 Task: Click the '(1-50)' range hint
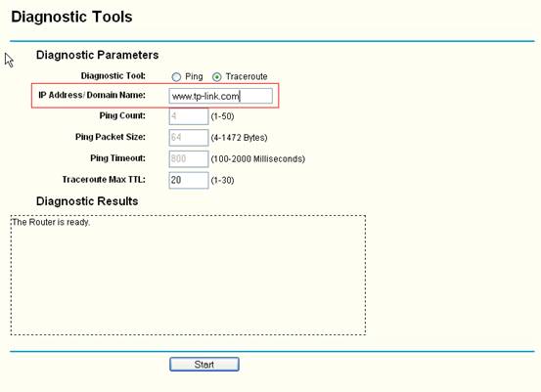[222, 116]
